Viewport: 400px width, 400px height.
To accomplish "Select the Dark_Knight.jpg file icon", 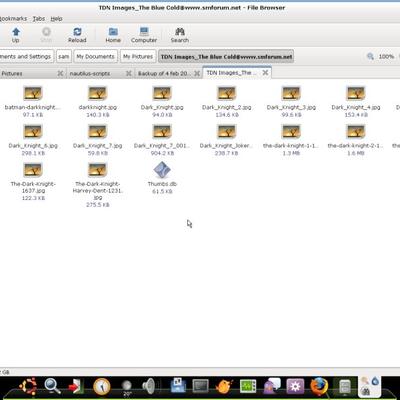I will tap(162, 93).
